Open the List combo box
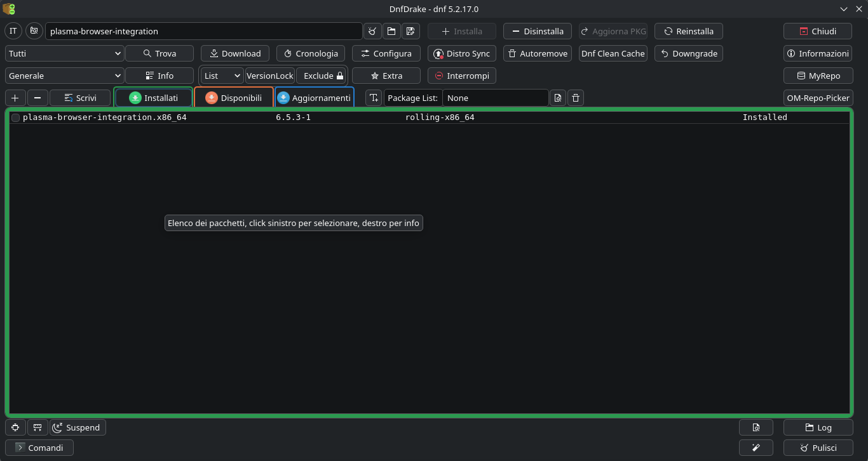 222,76
